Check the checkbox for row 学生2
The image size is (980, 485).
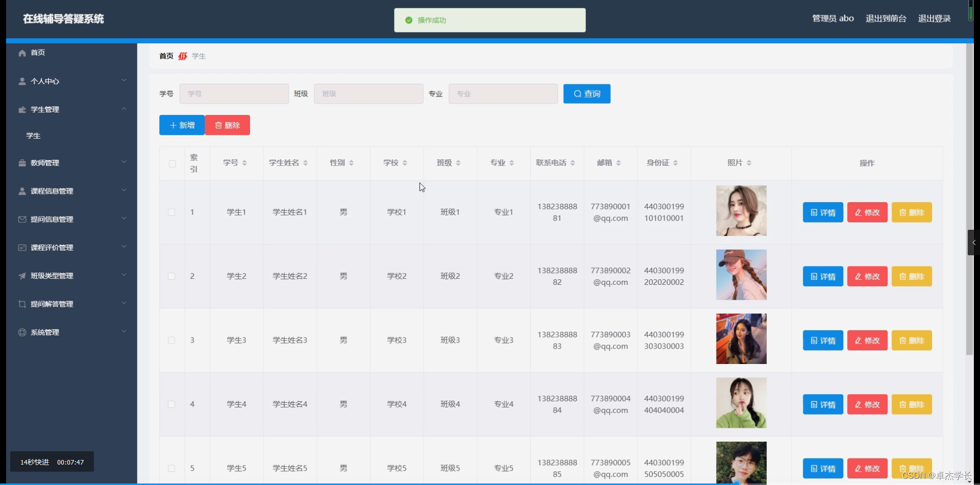(x=171, y=276)
